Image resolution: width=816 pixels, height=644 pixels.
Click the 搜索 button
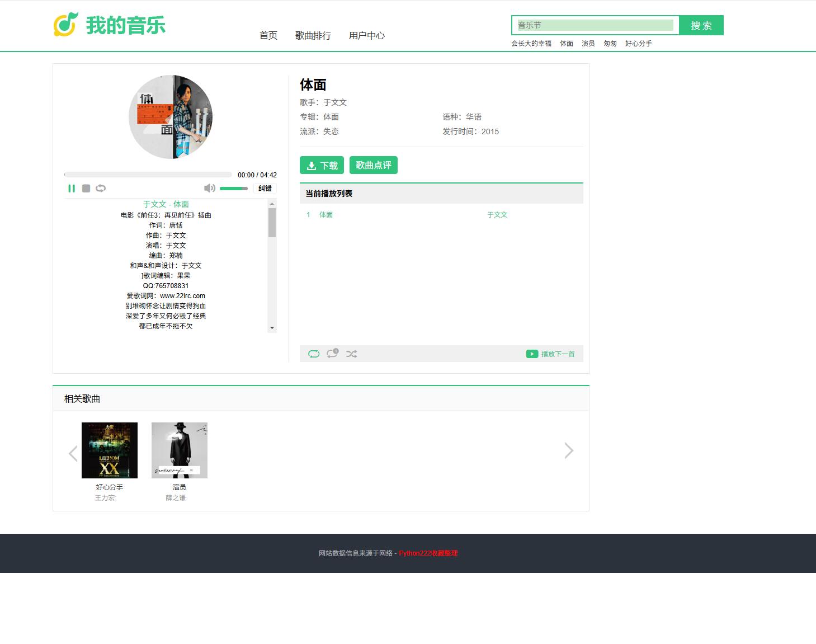701,25
